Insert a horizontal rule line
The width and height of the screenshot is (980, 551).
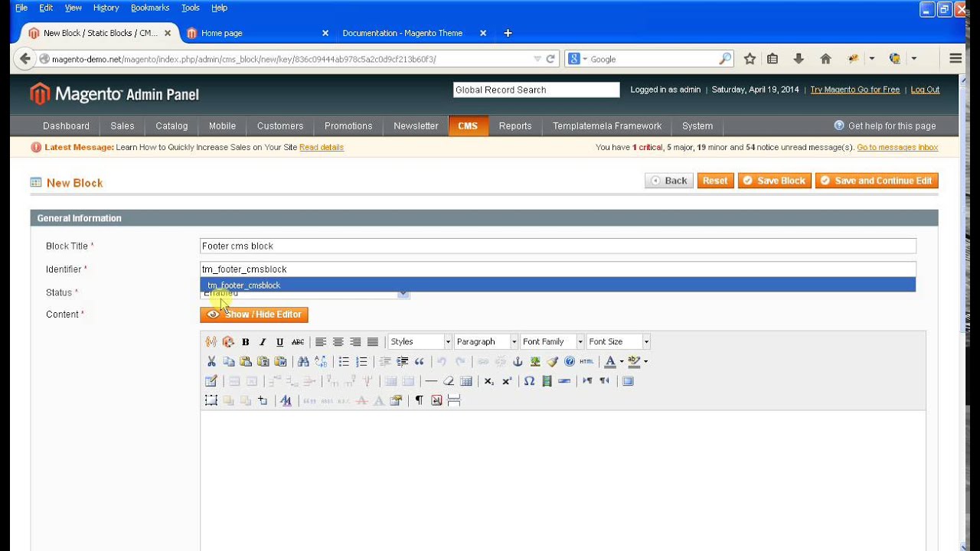point(431,381)
